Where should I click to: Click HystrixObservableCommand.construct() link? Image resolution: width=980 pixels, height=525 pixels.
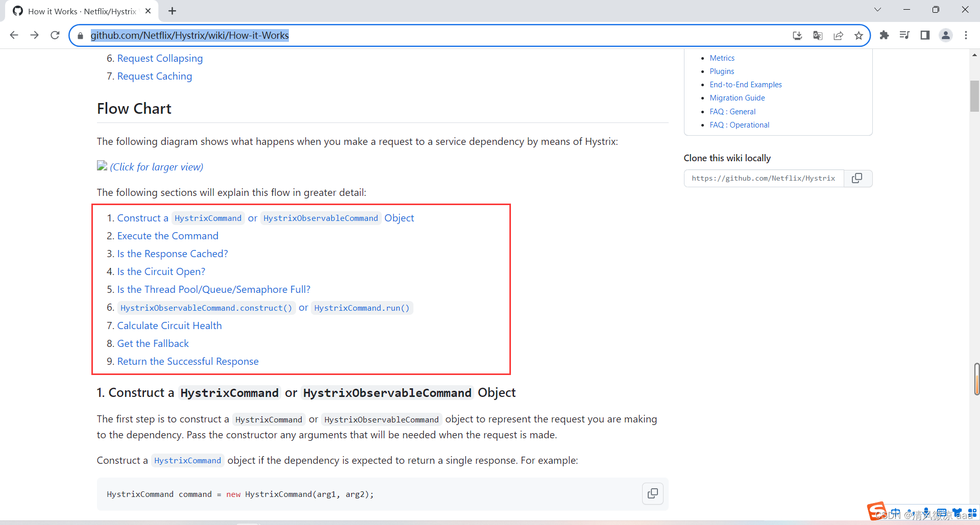pos(206,308)
